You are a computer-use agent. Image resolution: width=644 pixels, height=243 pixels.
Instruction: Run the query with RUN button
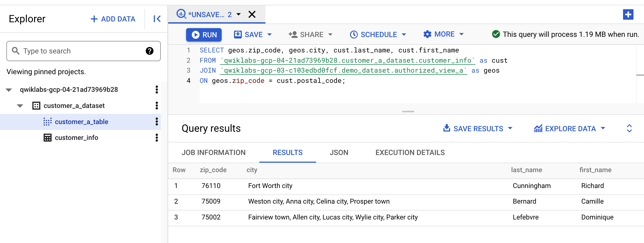click(x=204, y=35)
